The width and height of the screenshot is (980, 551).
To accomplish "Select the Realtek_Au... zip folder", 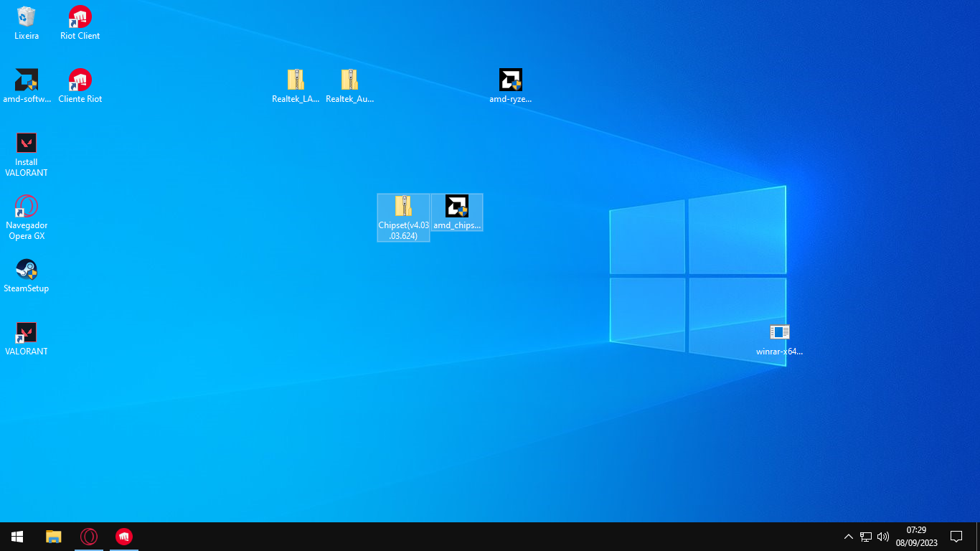I will pos(349,86).
